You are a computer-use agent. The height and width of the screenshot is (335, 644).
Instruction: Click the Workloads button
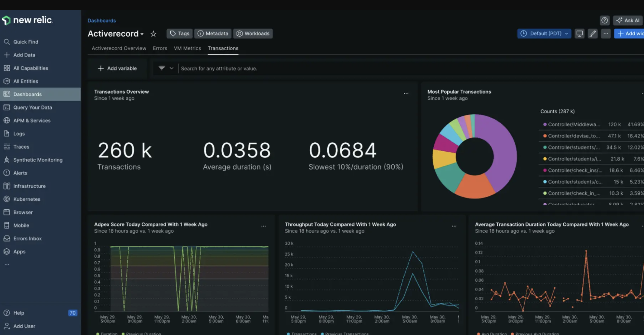click(253, 34)
